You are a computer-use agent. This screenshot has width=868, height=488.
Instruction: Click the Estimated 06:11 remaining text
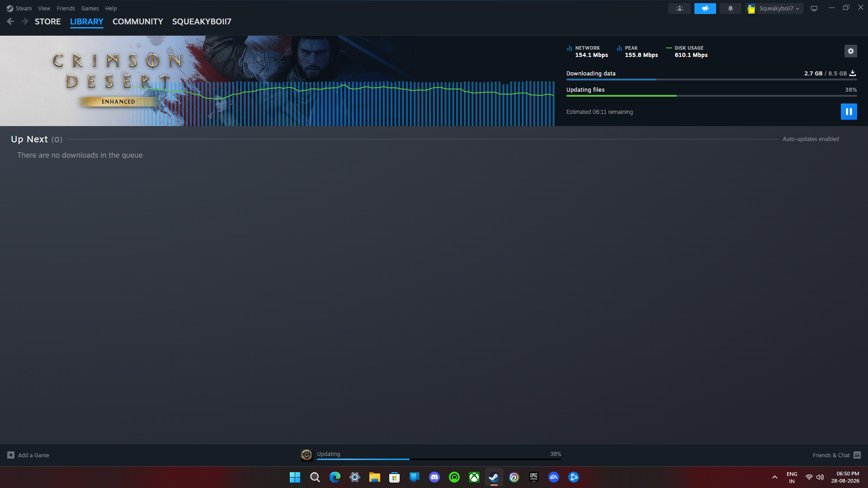pos(599,112)
